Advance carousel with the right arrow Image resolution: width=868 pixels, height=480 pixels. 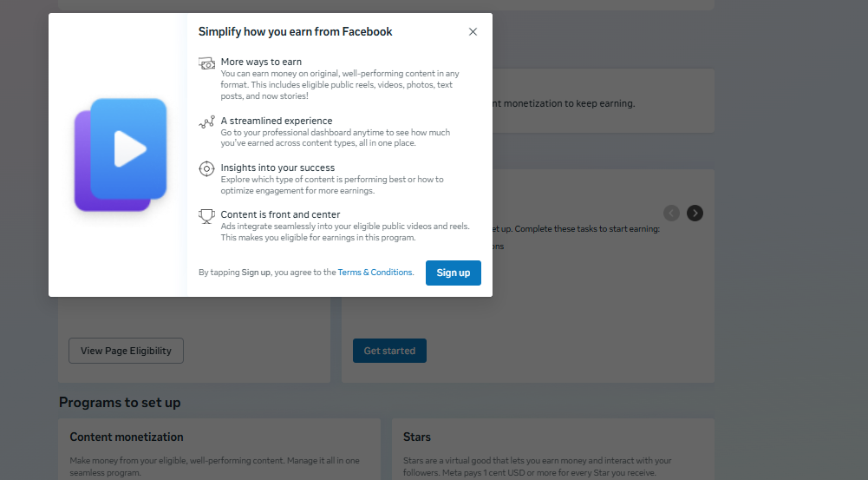(x=695, y=213)
